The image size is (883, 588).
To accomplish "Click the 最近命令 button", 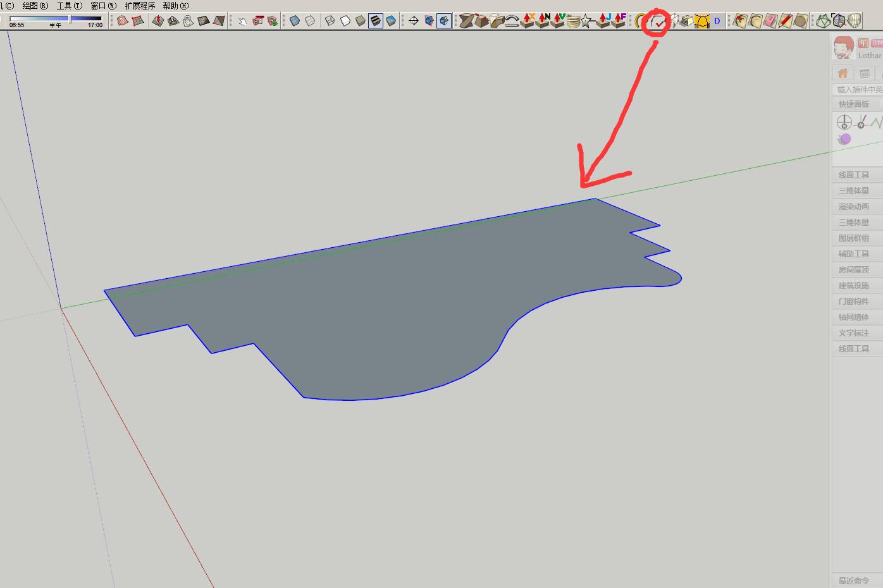I will tap(854, 580).
